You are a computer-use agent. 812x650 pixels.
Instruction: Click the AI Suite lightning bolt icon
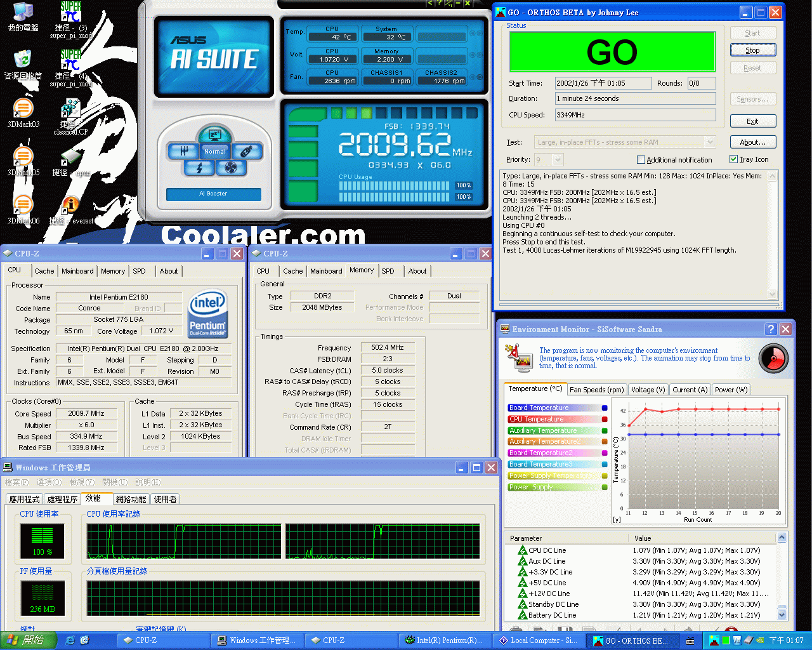[199, 168]
